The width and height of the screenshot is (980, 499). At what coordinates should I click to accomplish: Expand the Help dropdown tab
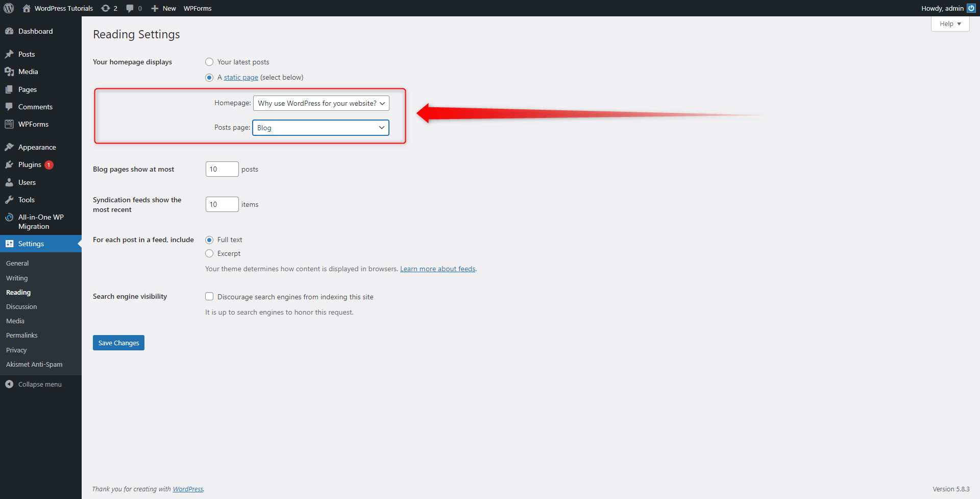tap(950, 24)
